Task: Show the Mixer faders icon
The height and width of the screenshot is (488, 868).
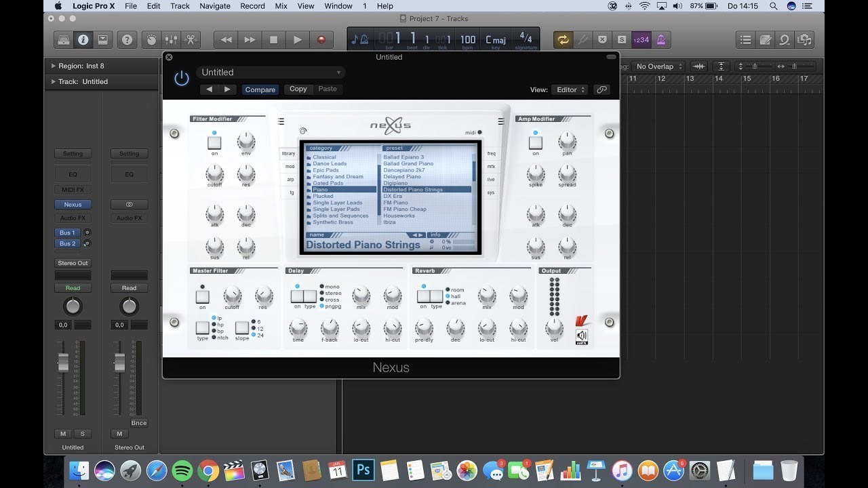Action: [171, 39]
